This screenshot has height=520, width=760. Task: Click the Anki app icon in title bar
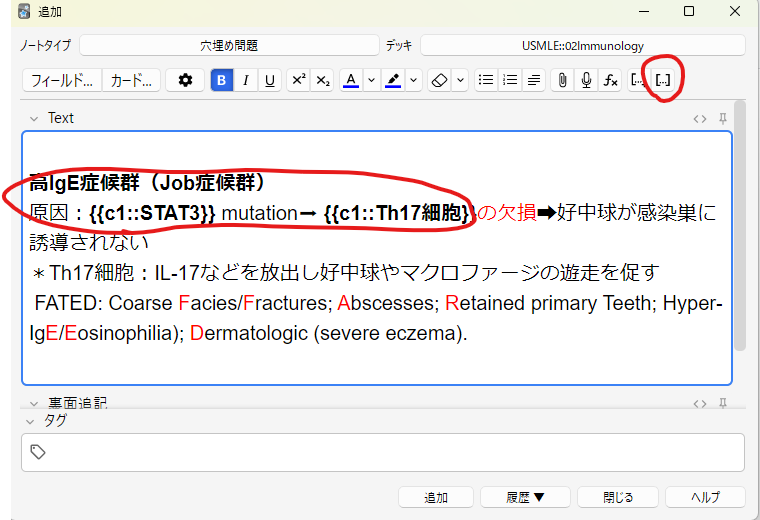pyautogui.click(x=24, y=12)
